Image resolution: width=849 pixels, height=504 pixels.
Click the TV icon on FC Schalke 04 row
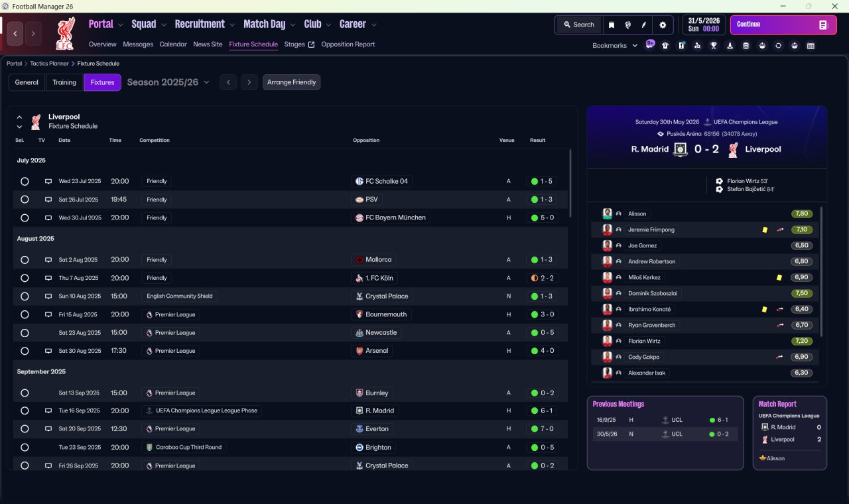click(48, 181)
